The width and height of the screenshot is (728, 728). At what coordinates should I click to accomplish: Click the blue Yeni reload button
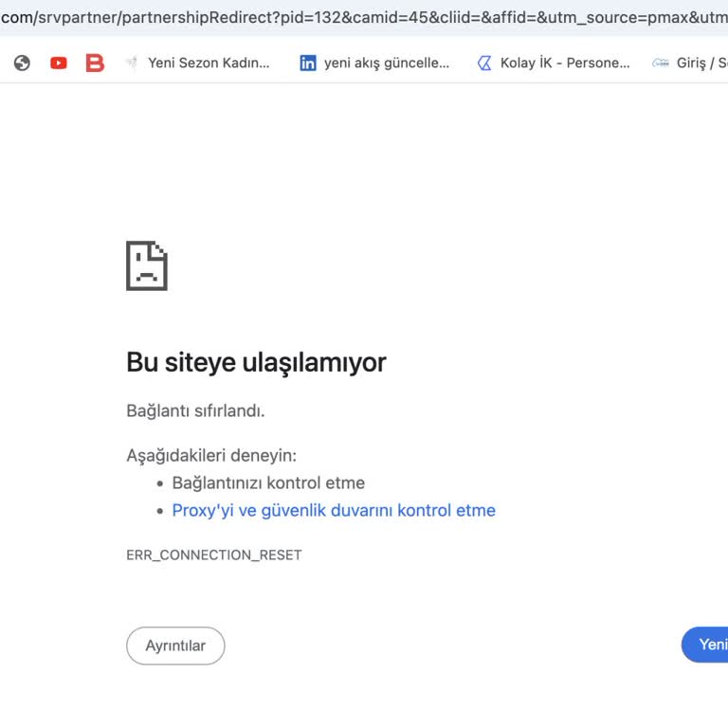point(705,645)
